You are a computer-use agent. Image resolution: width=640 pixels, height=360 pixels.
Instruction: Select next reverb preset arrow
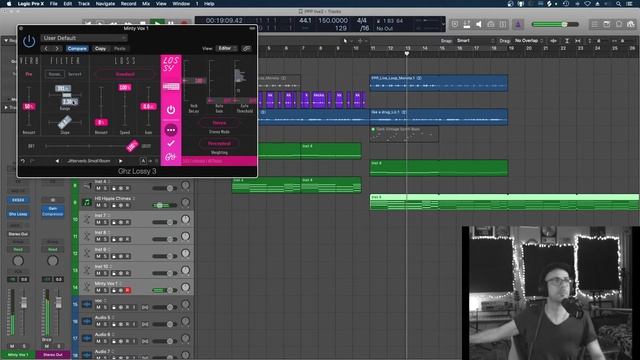click(120, 161)
